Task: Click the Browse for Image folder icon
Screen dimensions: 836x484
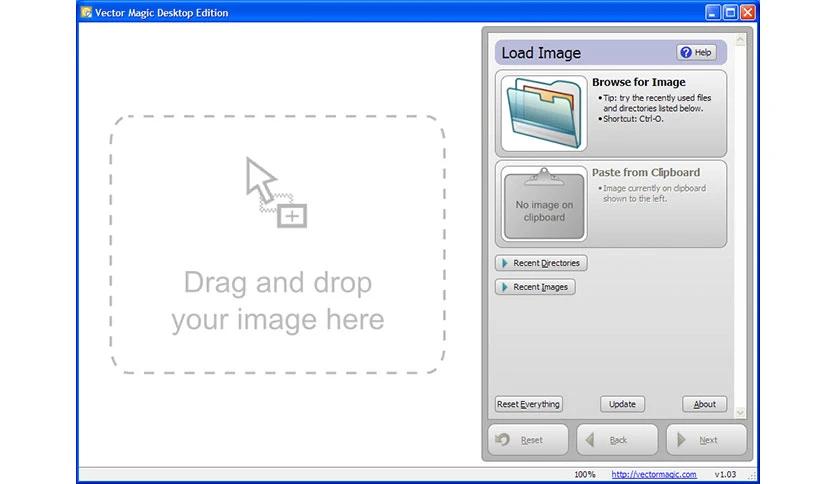Action: pyautogui.click(x=544, y=114)
